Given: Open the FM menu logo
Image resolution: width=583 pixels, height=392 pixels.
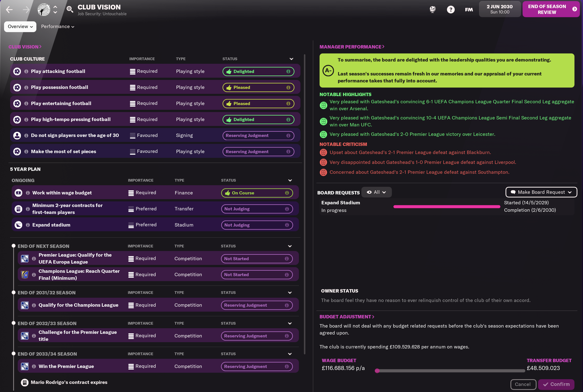Looking at the screenshot, I should tap(469, 9).
